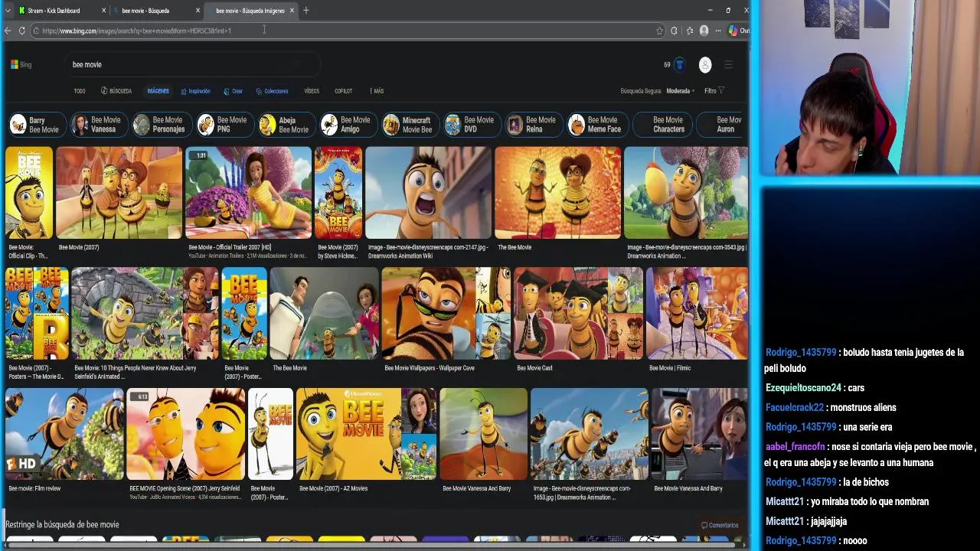Open Bee movie: Film review image

click(64, 434)
